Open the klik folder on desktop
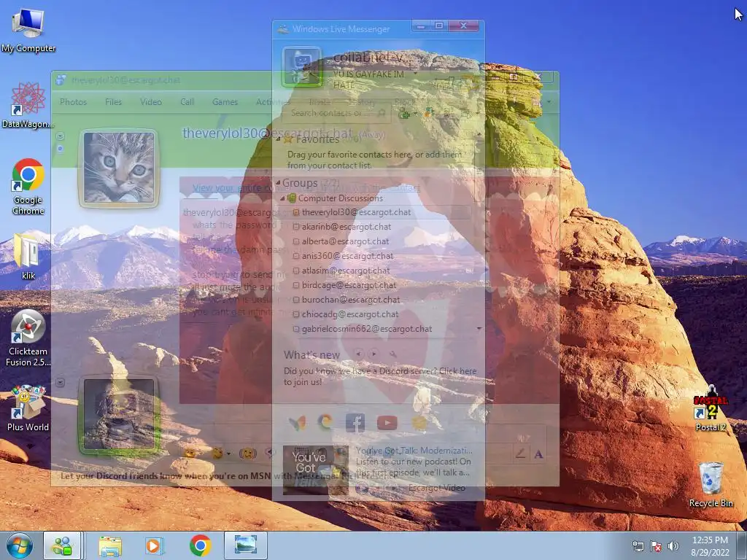This screenshot has height=560, width=747. (x=28, y=256)
